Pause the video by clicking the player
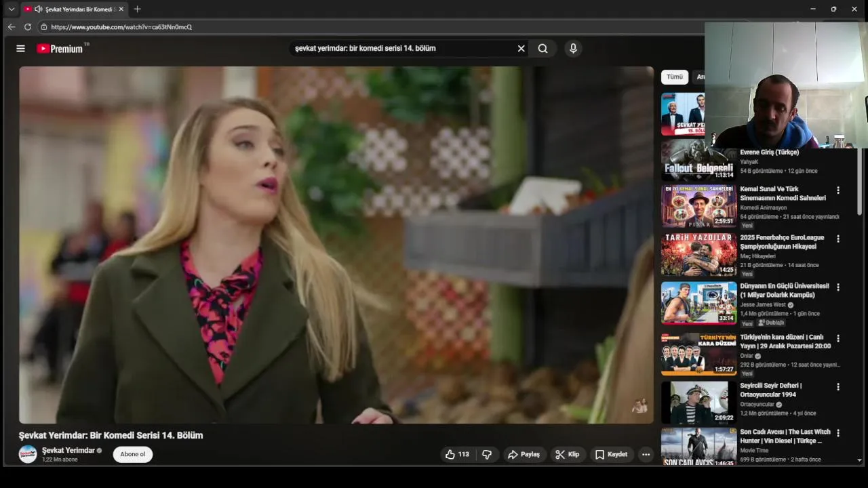This screenshot has width=868, height=488. point(336,245)
